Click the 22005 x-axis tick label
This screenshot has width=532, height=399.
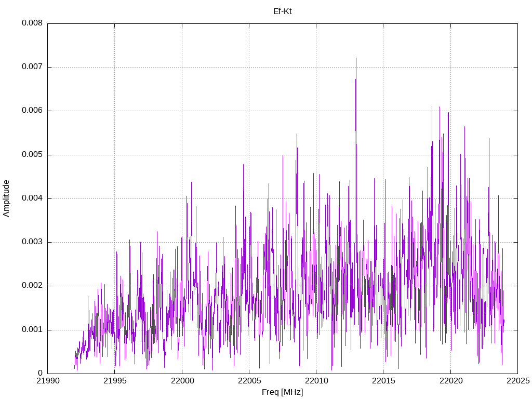pos(249,381)
